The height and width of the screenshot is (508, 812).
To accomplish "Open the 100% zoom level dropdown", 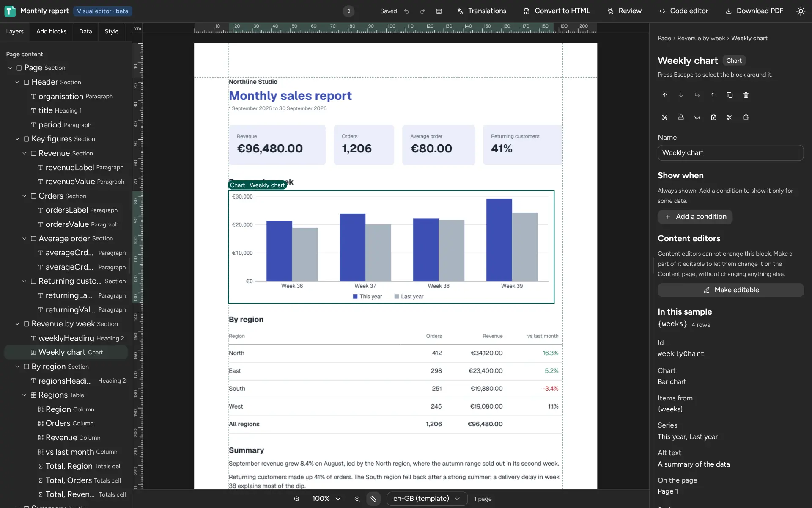I will pos(326,499).
